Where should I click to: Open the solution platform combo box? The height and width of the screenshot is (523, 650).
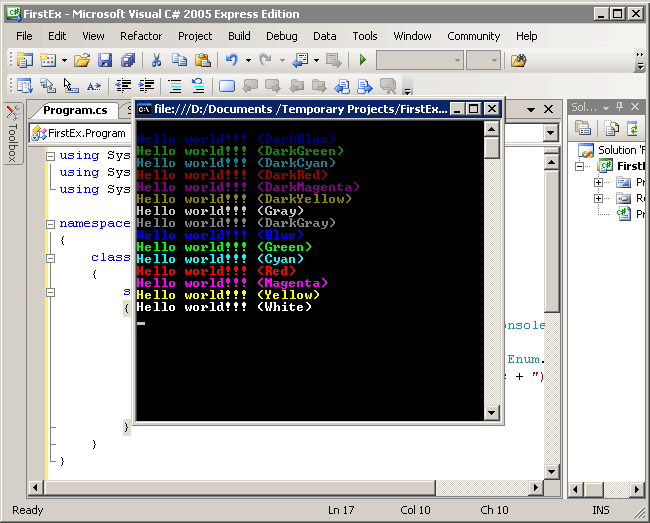(x=483, y=61)
